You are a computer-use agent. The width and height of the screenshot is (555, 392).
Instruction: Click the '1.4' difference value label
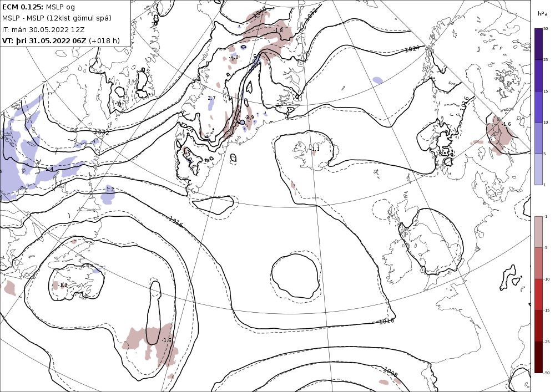point(49,169)
